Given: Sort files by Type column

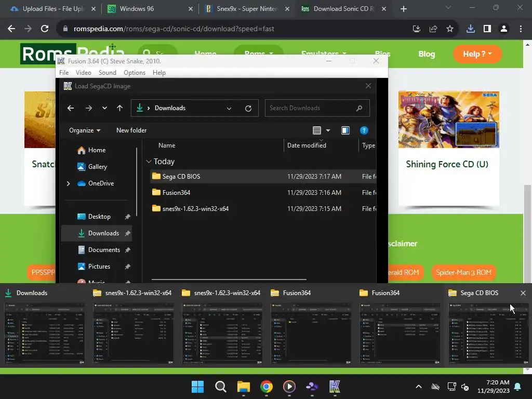Looking at the screenshot, I should click(x=368, y=145).
